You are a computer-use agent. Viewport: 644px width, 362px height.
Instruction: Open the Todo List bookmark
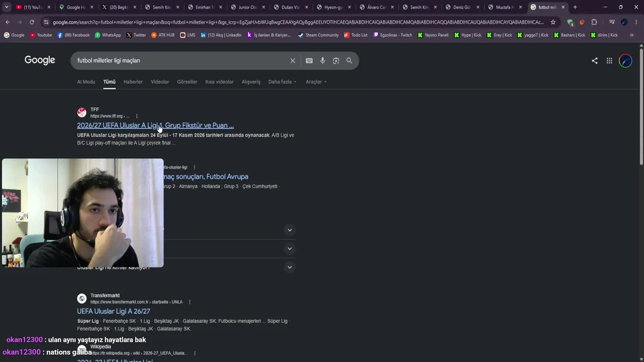pyautogui.click(x=356, y=35)
